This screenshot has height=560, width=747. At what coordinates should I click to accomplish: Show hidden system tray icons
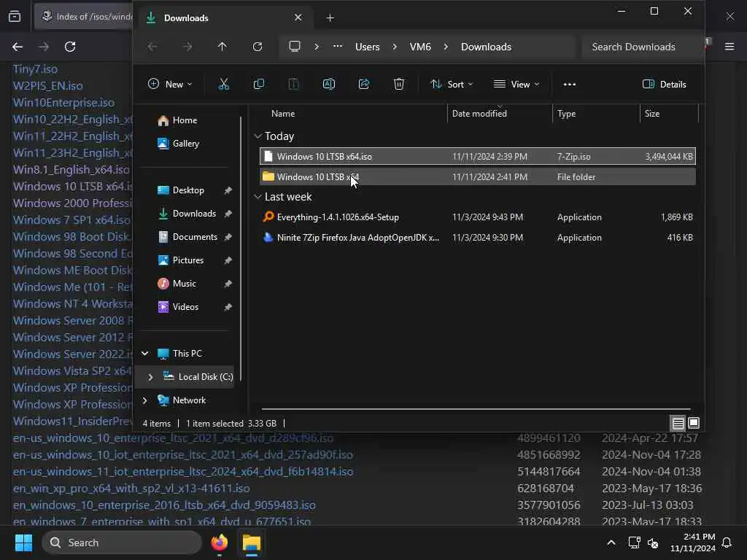[611, 542]
